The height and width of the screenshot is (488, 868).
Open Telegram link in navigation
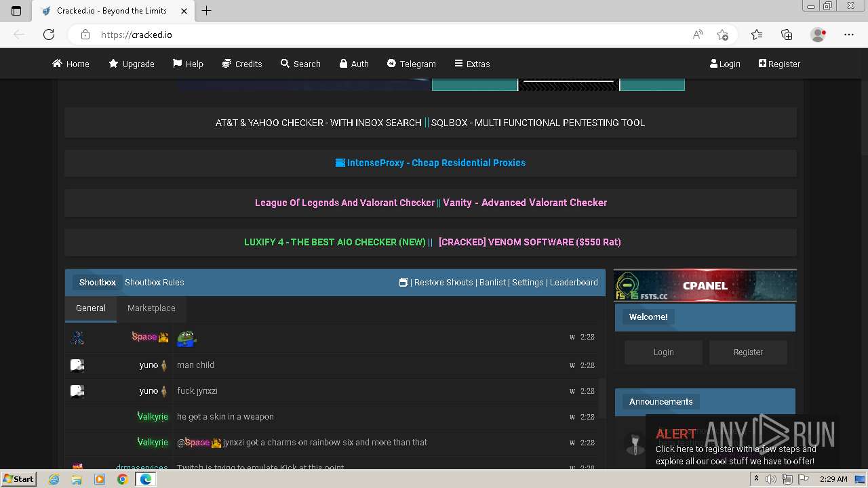(411, 64)
